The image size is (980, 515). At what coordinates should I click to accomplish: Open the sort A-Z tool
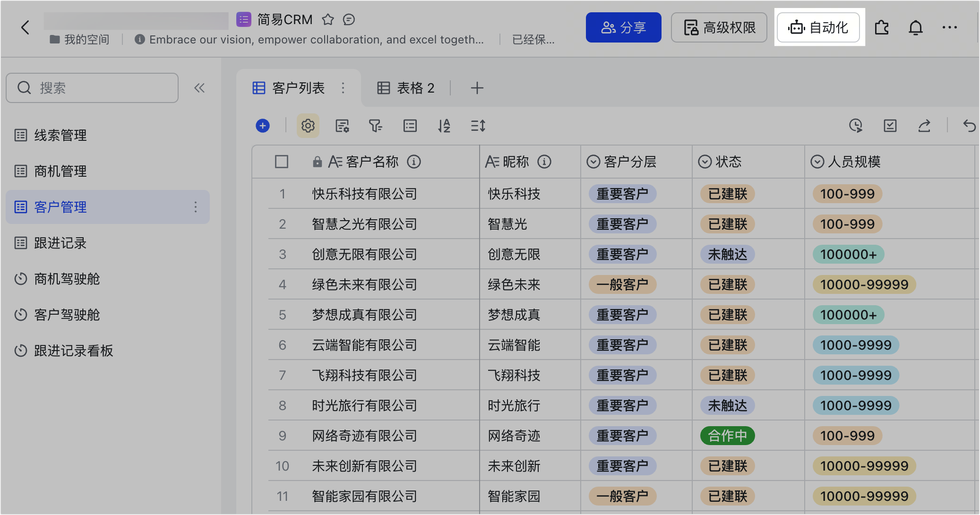(x=444, y=126)
